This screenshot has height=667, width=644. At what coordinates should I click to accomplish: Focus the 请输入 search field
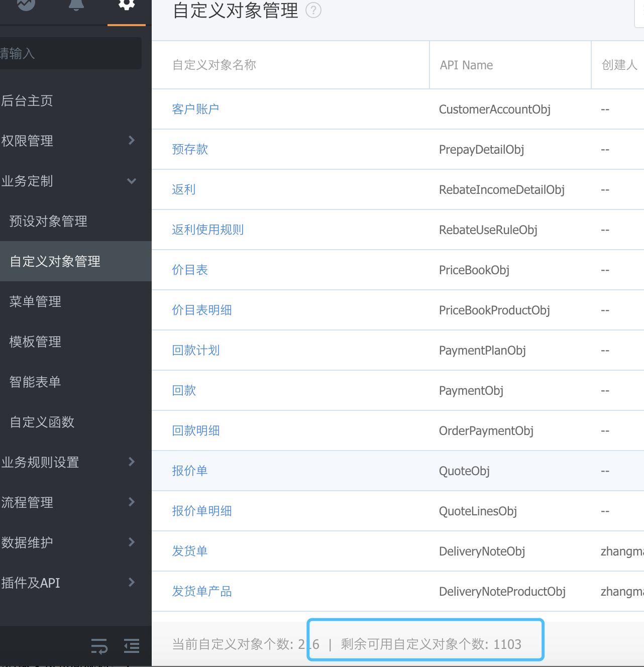(70, 53)
